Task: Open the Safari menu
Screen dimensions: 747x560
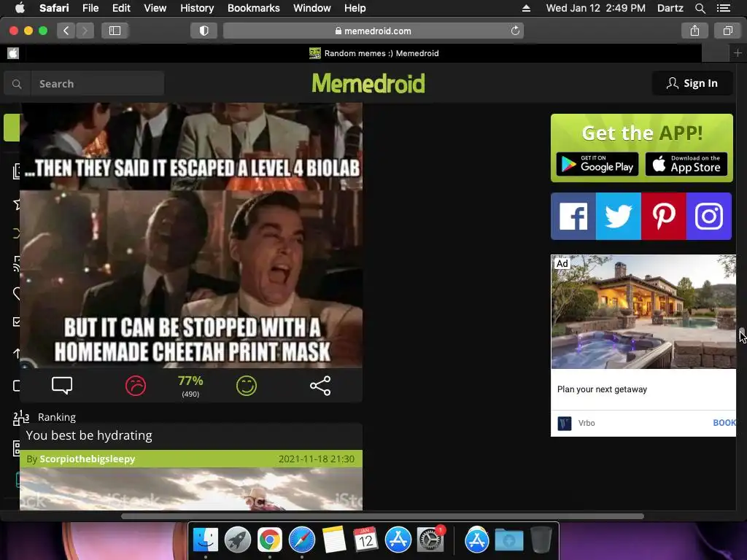Action: point(54,8)
